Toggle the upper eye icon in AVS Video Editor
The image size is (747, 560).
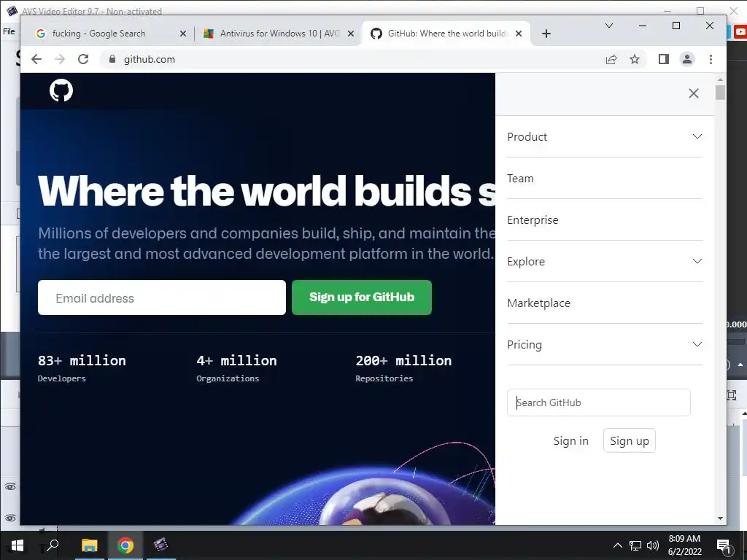10,486
